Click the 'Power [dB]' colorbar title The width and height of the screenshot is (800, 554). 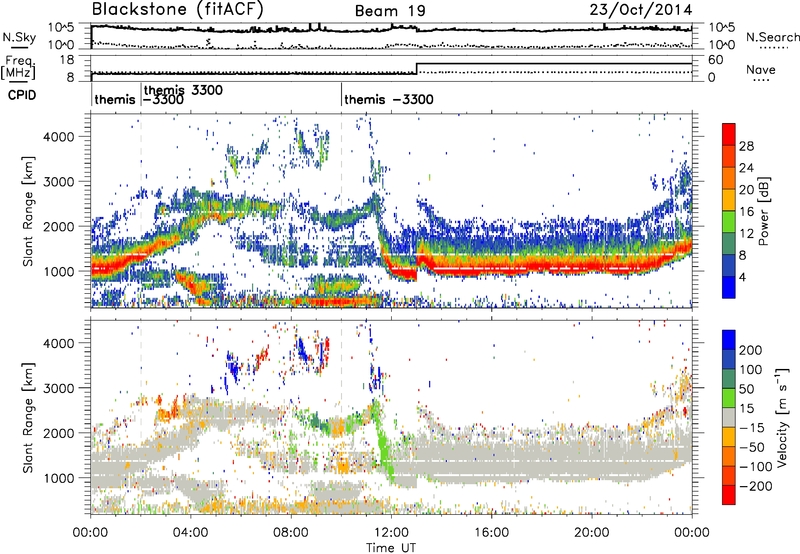763,211
